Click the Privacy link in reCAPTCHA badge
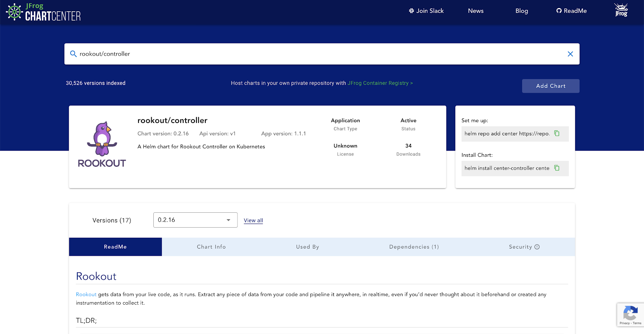This screenshot has height=334, width=644. tap(624, 323)
